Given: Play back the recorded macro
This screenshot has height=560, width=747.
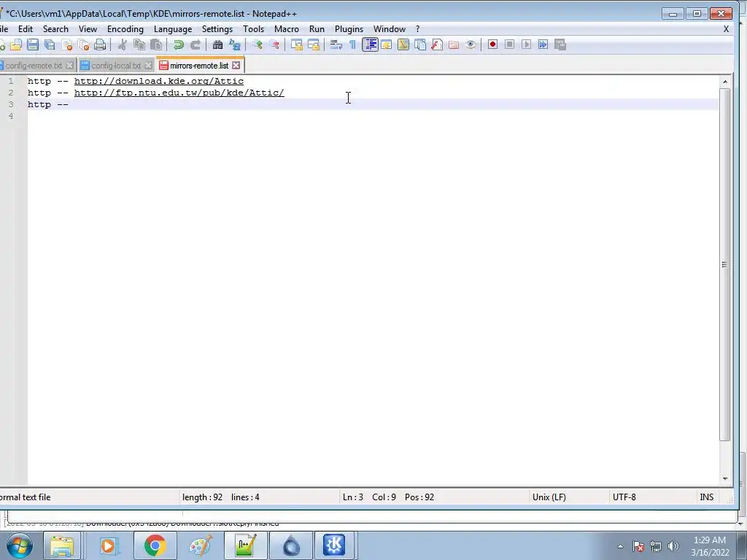Looking at the screenshot, I should 527,44.
